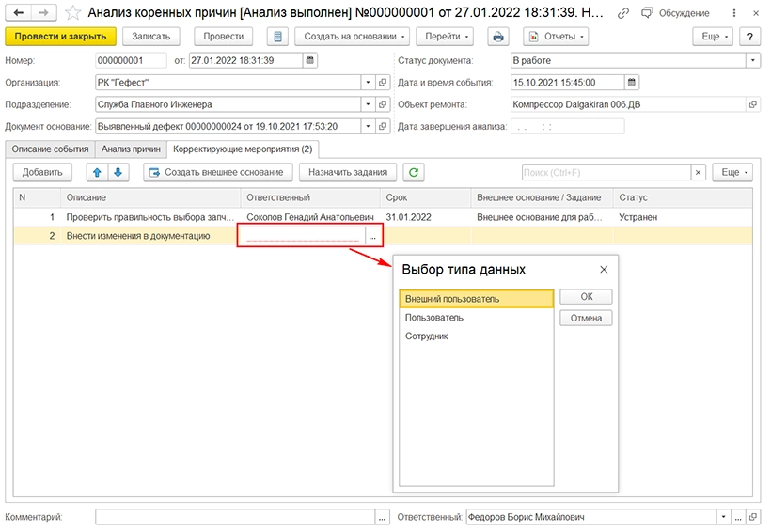
Task: Click the Комментарий input field
Action: 235,517
